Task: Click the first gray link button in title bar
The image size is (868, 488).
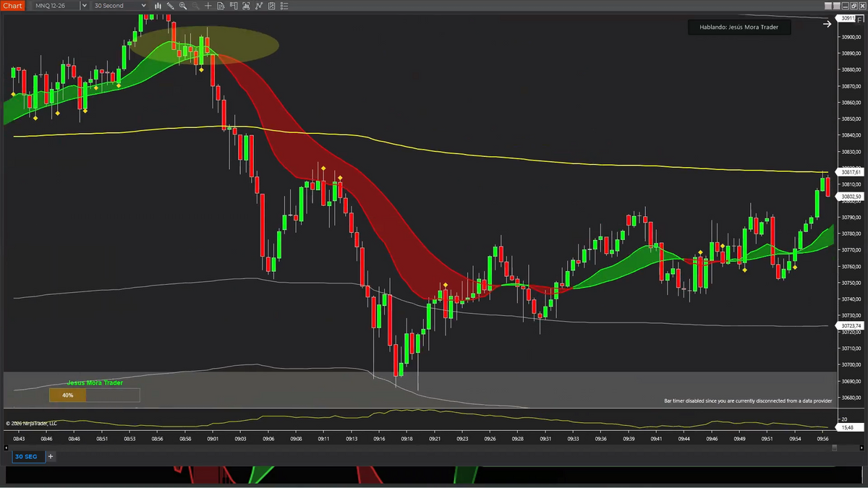Action: point(828,6)
